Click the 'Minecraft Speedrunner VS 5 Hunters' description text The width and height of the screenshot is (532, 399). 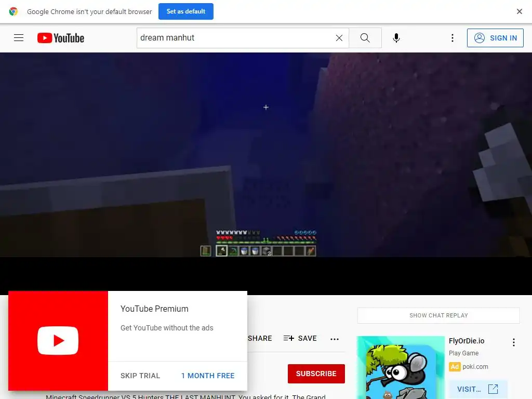tap(185, 396)
